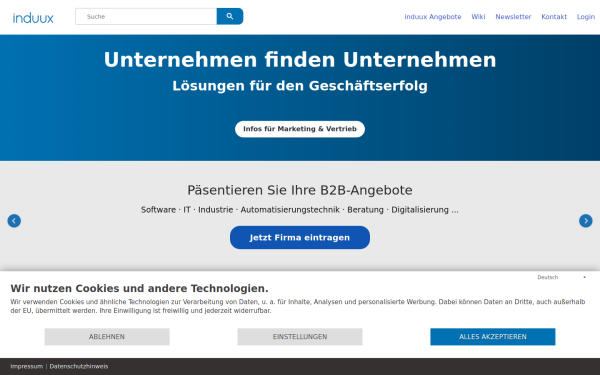Click Wir nutzen Cookies heading
This screenshot has width=600, height=375.
(x=139, y=289)
